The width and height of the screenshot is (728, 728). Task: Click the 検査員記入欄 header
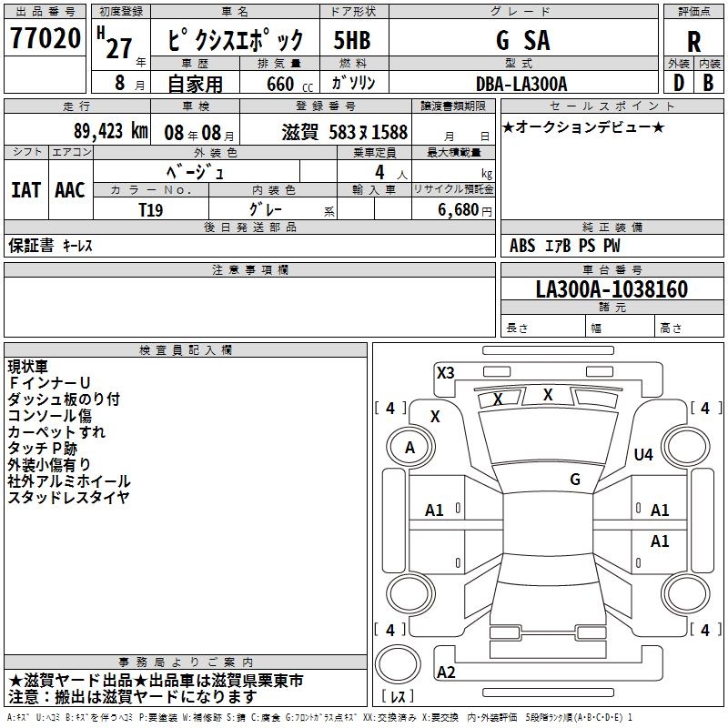[186, 350]
